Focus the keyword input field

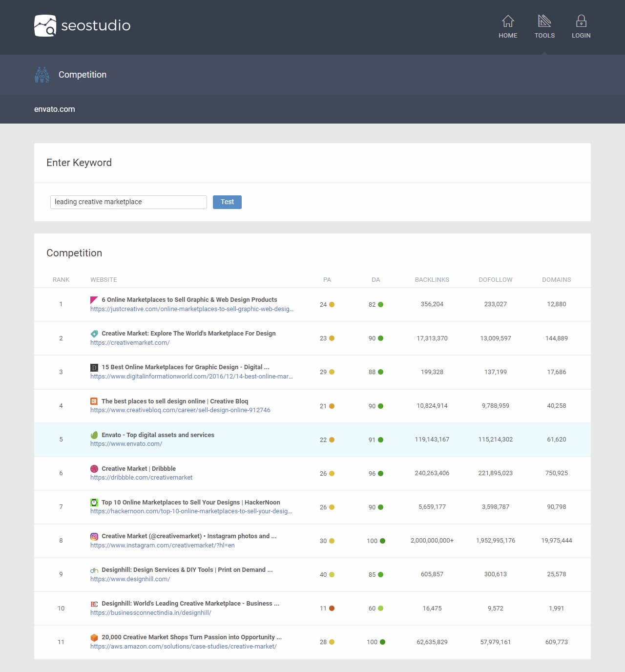[x=128, y=202]
